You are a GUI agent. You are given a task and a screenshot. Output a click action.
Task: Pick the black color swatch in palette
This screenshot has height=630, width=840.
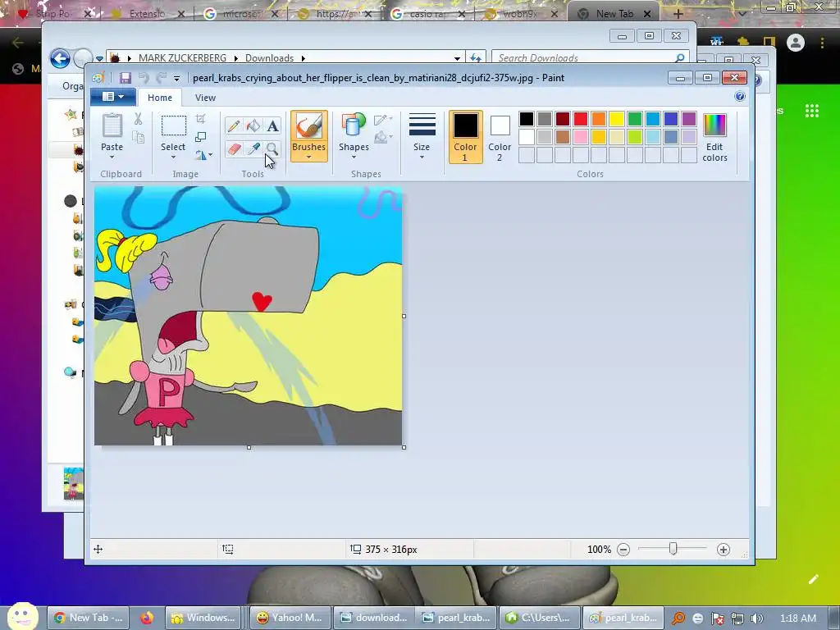point(527,118)
